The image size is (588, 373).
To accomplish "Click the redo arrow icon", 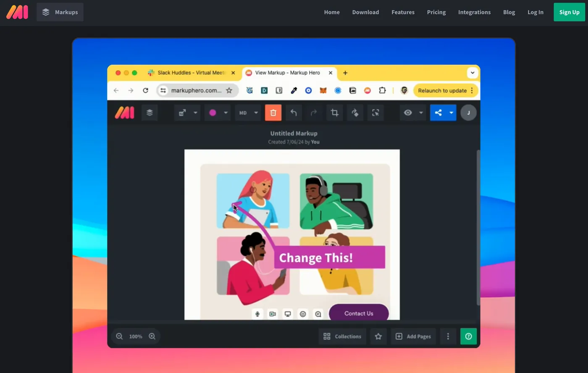I will [x=314, y=113].
